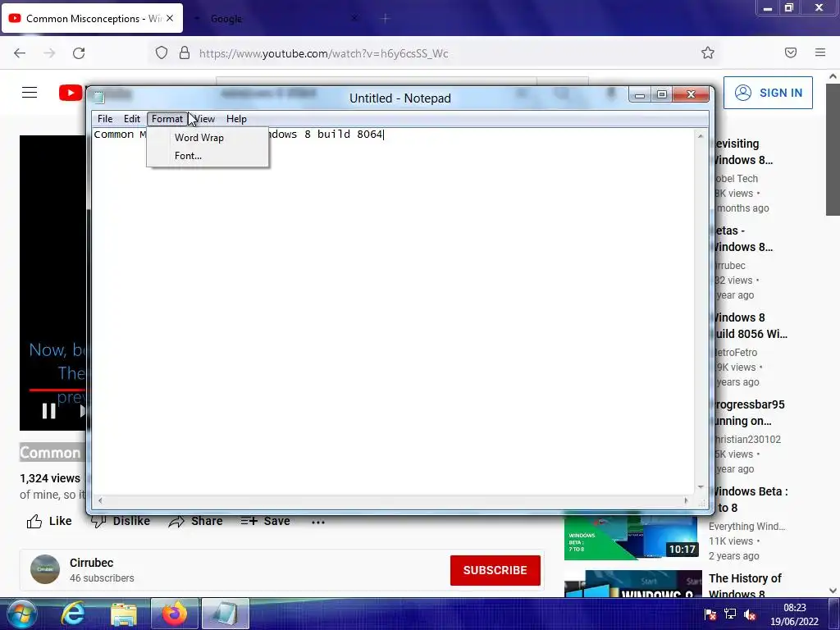The height and width of the screenshot is (630, 840).
Task: Open Windows Explorer from the taskbar
Action: (x=124, y=614)
